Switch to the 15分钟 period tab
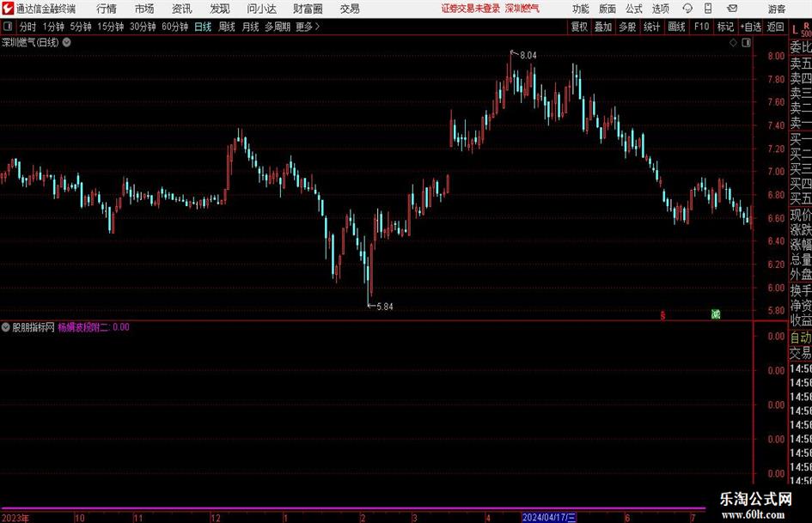The height and width of the screenshot is (523, 812). coord(111,27)
